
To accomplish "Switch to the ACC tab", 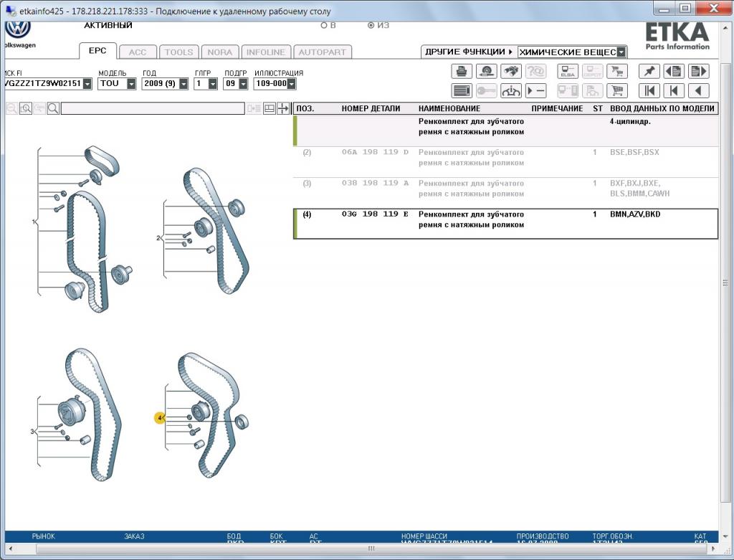I will [x=138, y=52].
